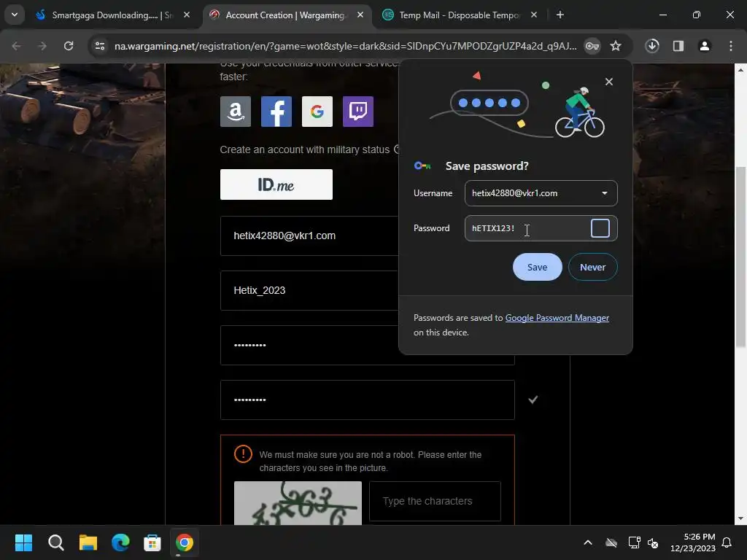This screenshot has height=560, width=747.
Task: Click the password field showing hETIX123!
Action: (x=541, y=228)
